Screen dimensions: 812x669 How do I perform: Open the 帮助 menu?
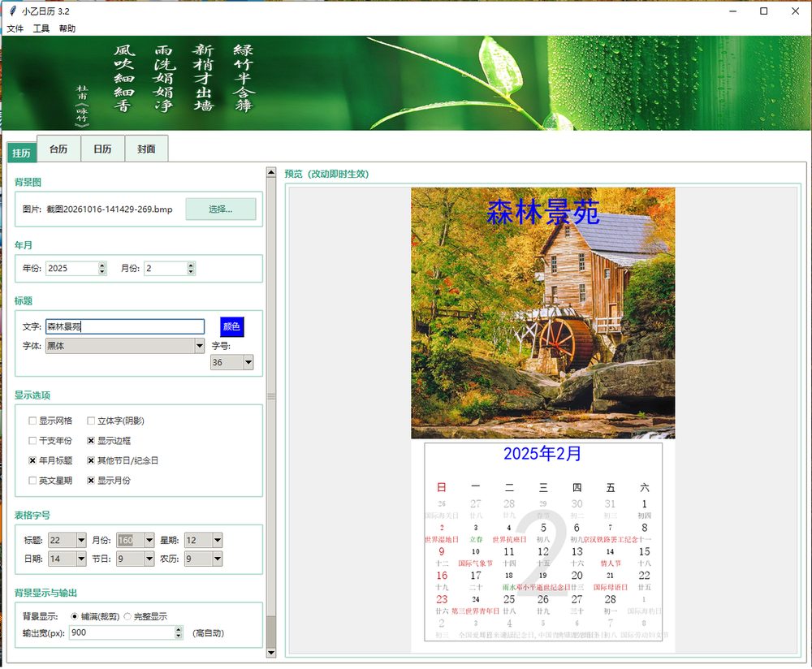[67, 28]
